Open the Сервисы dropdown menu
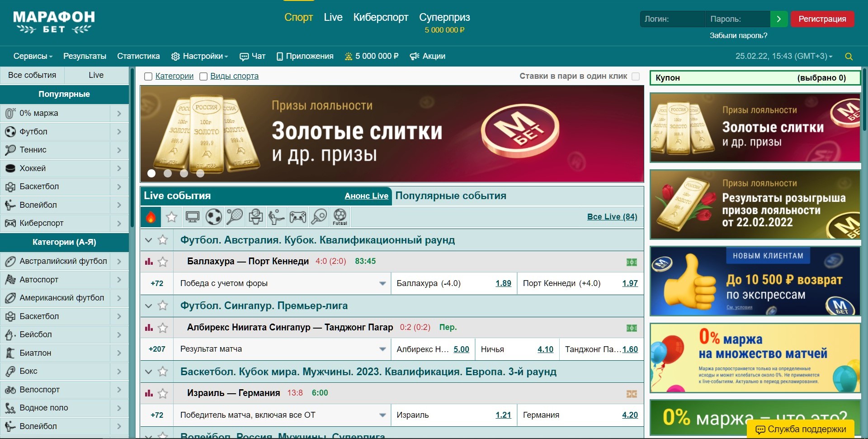The image size is (868, 439). [33, 56]
